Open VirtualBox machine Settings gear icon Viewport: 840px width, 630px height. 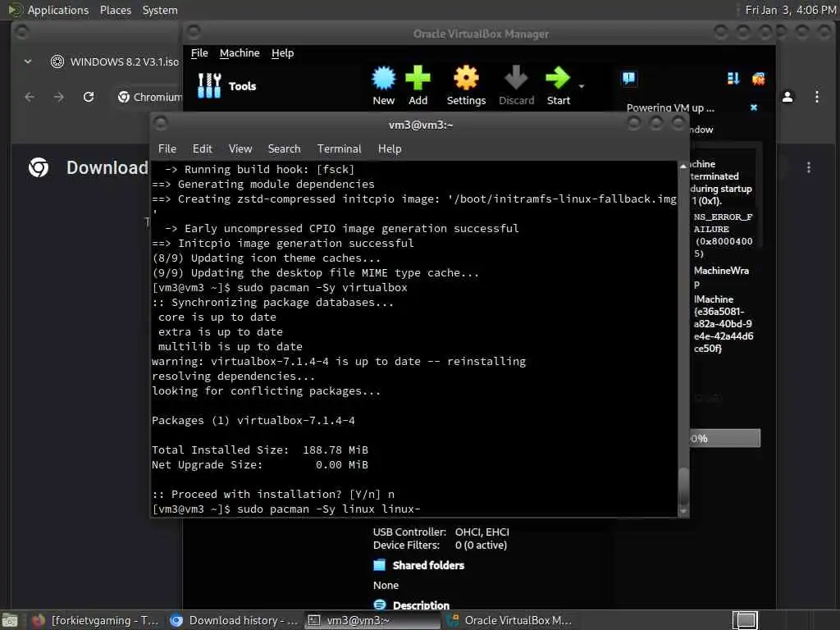coord(466,79)
